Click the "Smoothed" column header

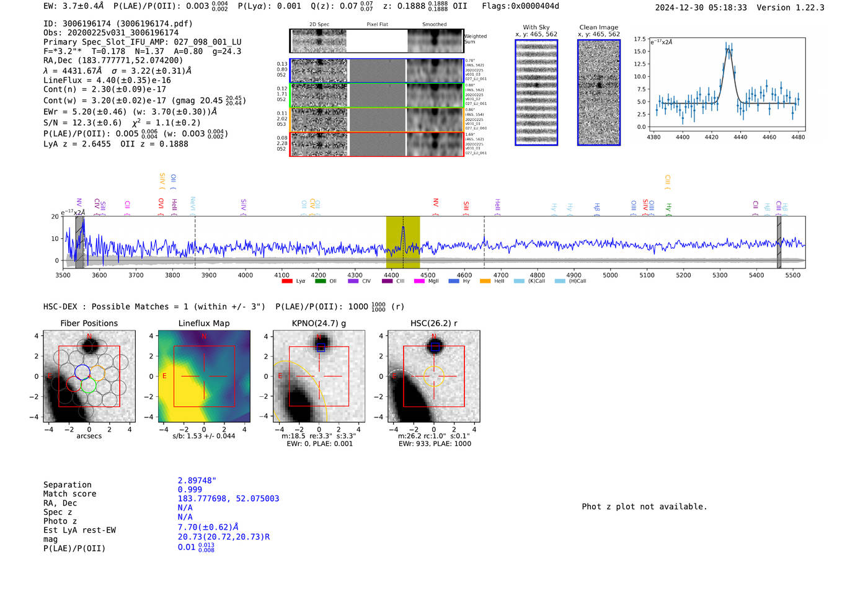435,25
